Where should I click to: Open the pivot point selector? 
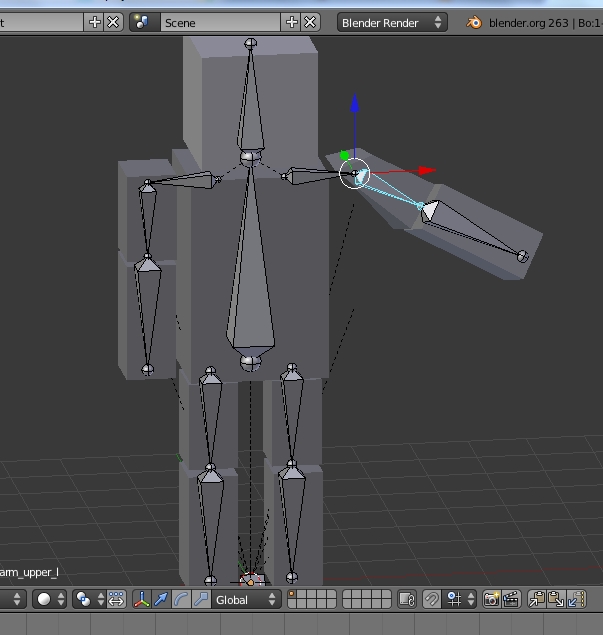click(x=89, y=599)
